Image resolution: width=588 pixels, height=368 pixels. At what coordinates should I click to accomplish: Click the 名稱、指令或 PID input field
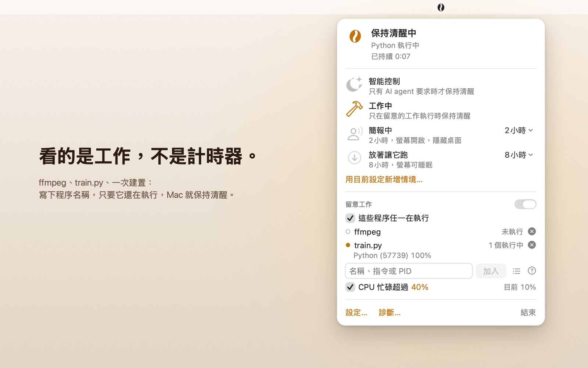pos(409,271)
